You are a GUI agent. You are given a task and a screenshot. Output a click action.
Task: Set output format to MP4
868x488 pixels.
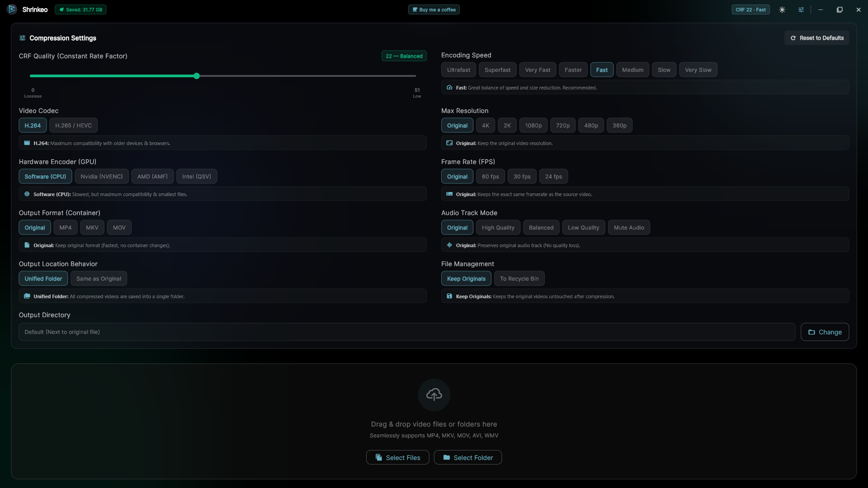pos(66,227)
